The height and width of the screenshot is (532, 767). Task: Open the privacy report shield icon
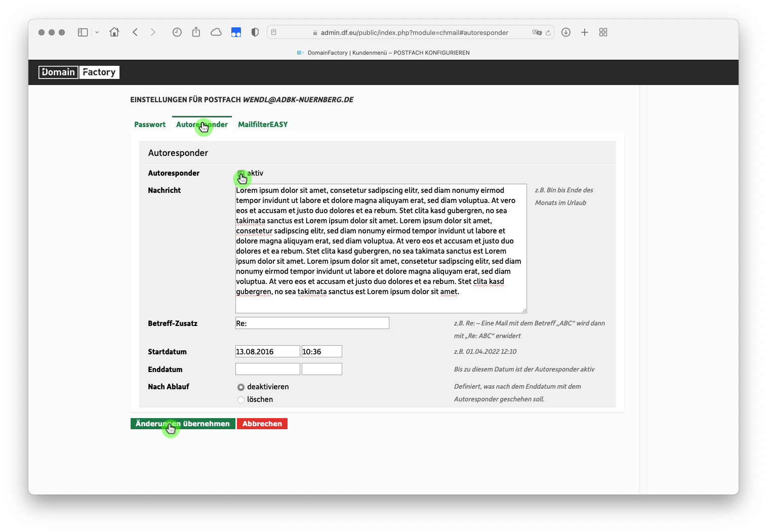[255, 32]
